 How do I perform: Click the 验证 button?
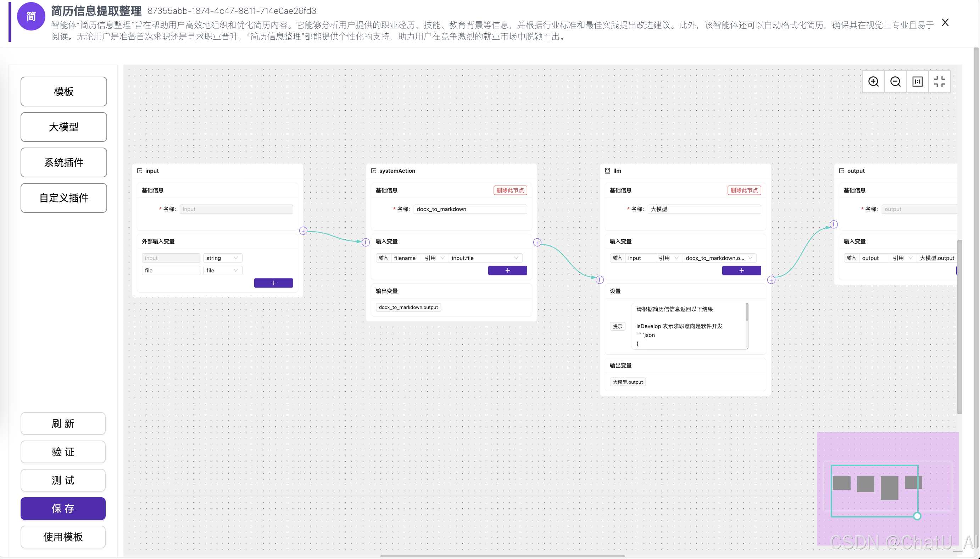click(63, 452)
